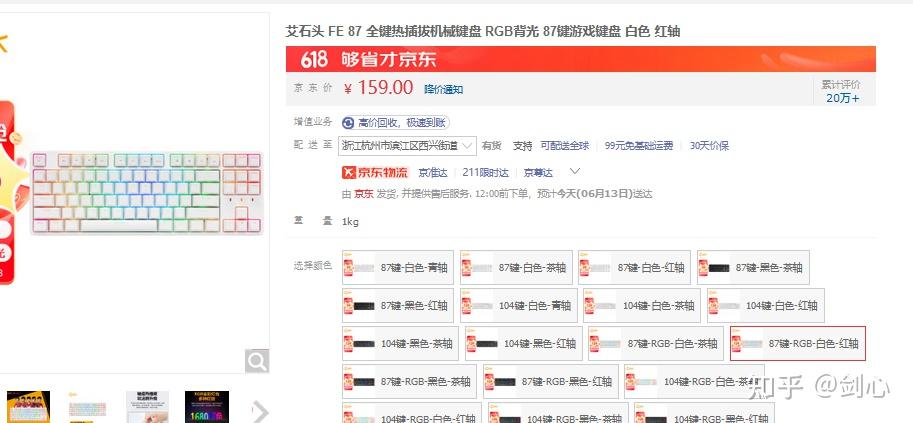
Task: Click the 有货 stock status text
Action: tap(491, 146)
